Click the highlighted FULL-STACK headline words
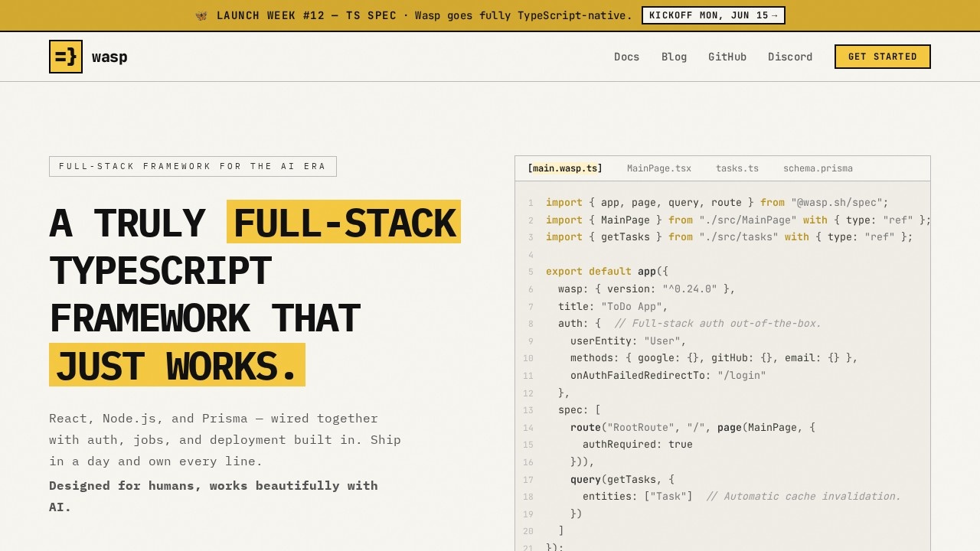 tap(344, 222)
